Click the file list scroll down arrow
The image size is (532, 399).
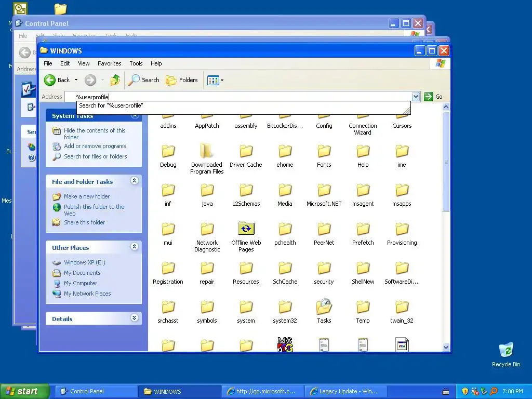point(446,348)
